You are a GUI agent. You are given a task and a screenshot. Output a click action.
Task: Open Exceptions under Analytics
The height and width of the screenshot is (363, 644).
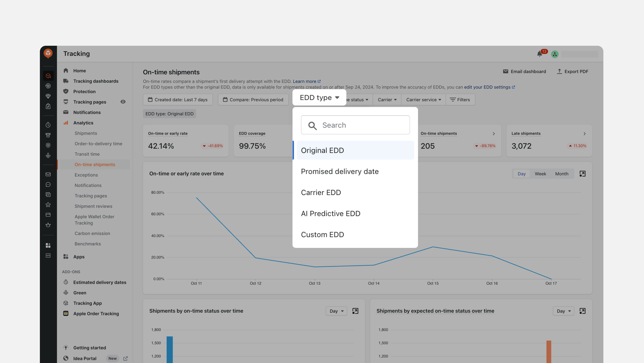pyautogui.click(x=86, y=175)
